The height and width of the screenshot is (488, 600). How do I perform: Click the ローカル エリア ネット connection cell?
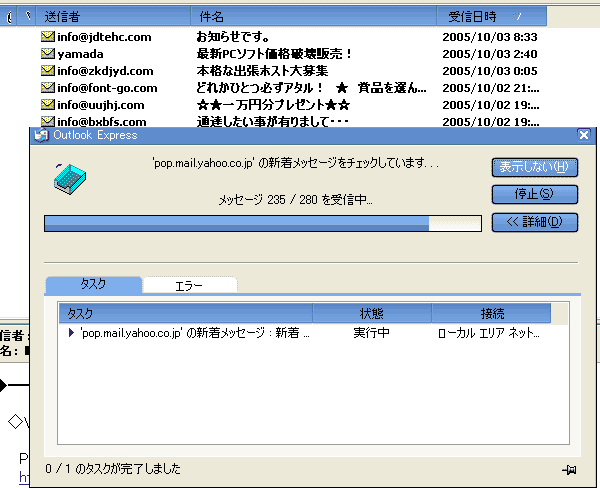pos(489,333)
